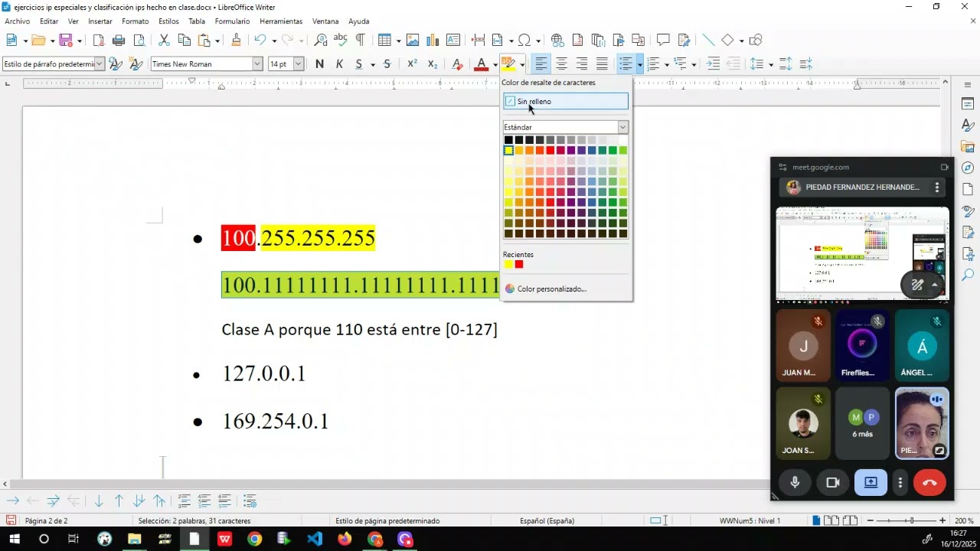Select the Insert line tool
Viewport: 980px width, 551px height.
pyautogui.click(x=708, y=41)
